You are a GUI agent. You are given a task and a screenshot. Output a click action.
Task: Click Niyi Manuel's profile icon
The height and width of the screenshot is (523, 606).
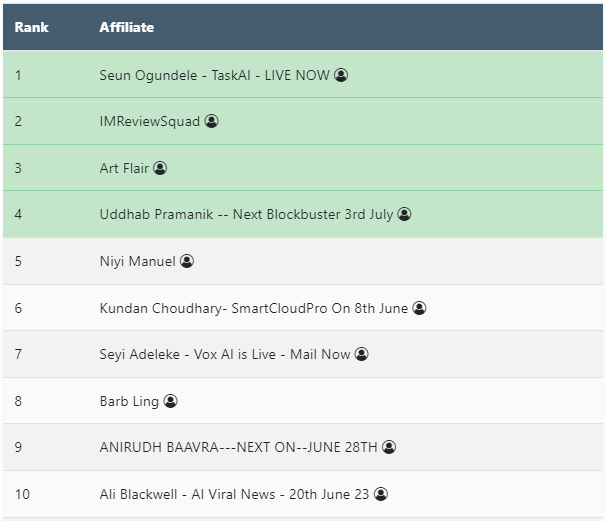[x=187, y=261]
